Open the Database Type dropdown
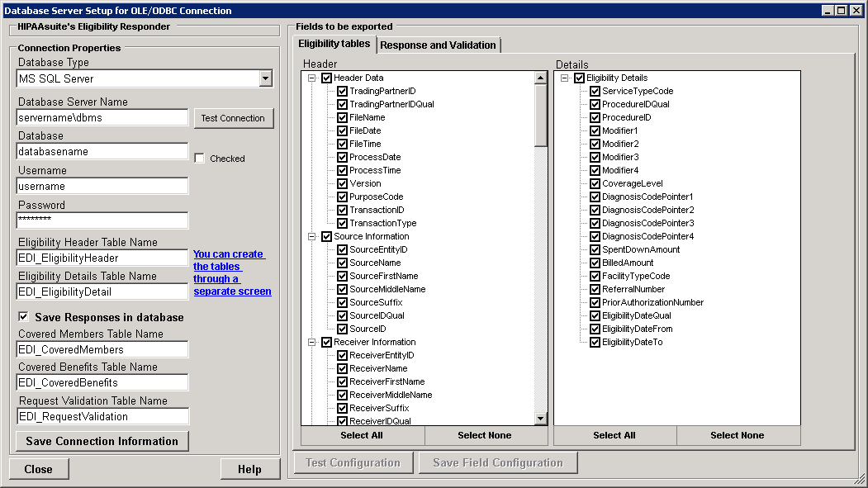Screen dimensions: 868x488 coord(265,78)
